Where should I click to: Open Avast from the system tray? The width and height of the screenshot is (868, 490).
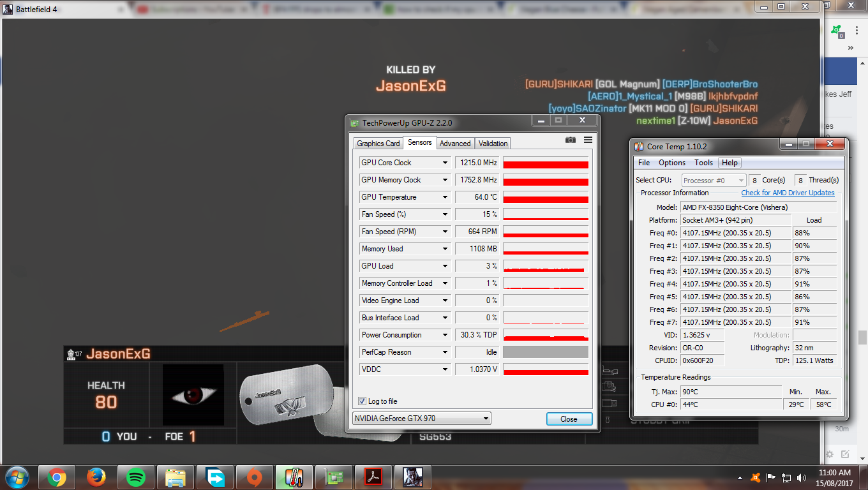tap(756, 477)
